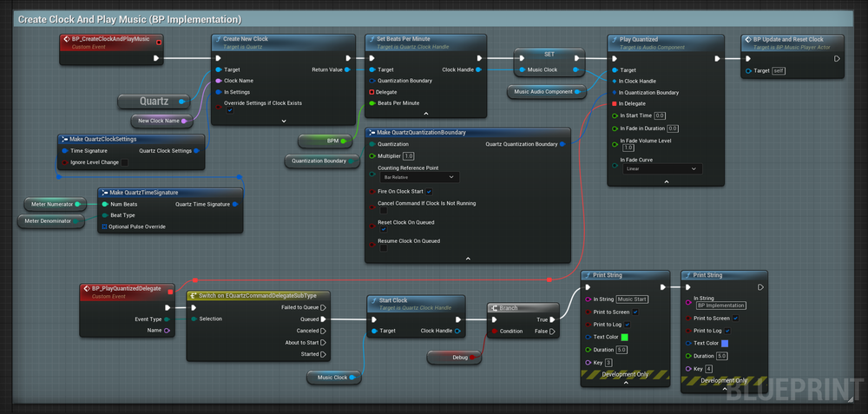Edit Key field with value 3
Screen dimensions: 868x414
(x=608, y=363)
